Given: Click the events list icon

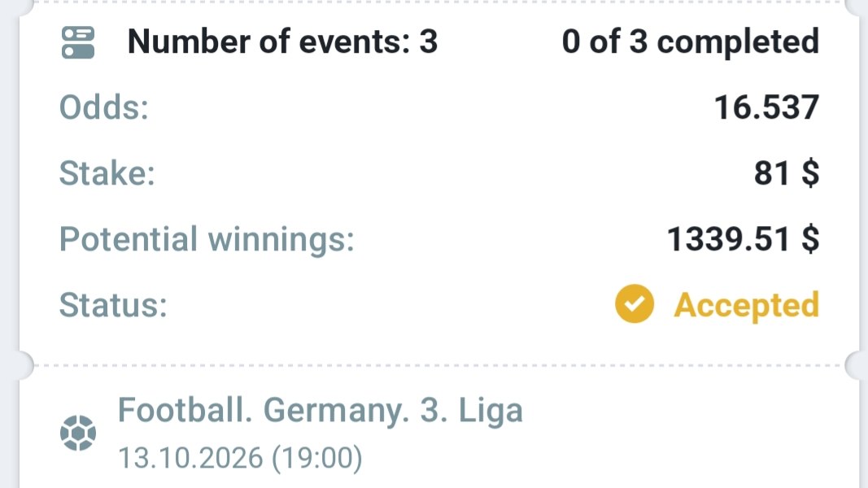Looking at the screenshot, I should tap(78, 42).
